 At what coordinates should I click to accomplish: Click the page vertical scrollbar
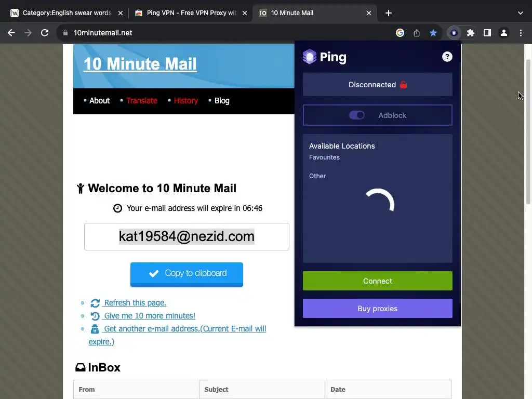(x=528, y=131)
